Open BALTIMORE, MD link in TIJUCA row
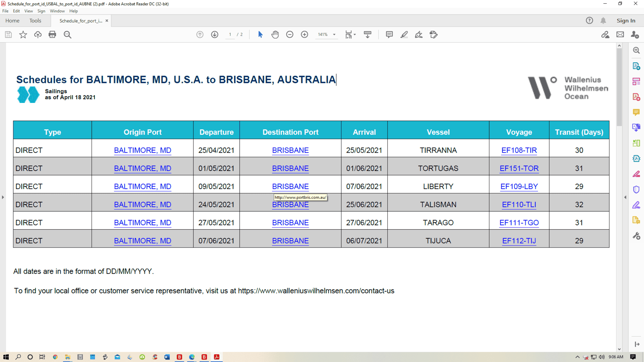 point(142,241)
